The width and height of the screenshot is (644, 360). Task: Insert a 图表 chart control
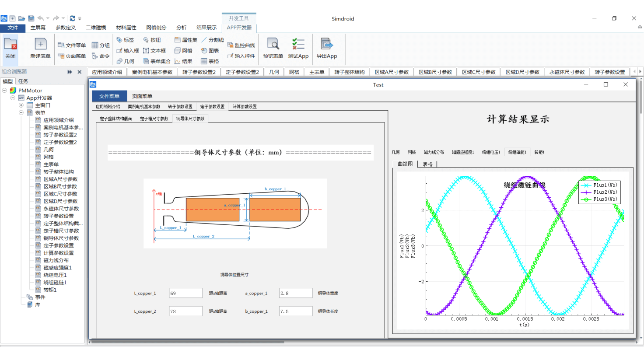coord(210,51)
